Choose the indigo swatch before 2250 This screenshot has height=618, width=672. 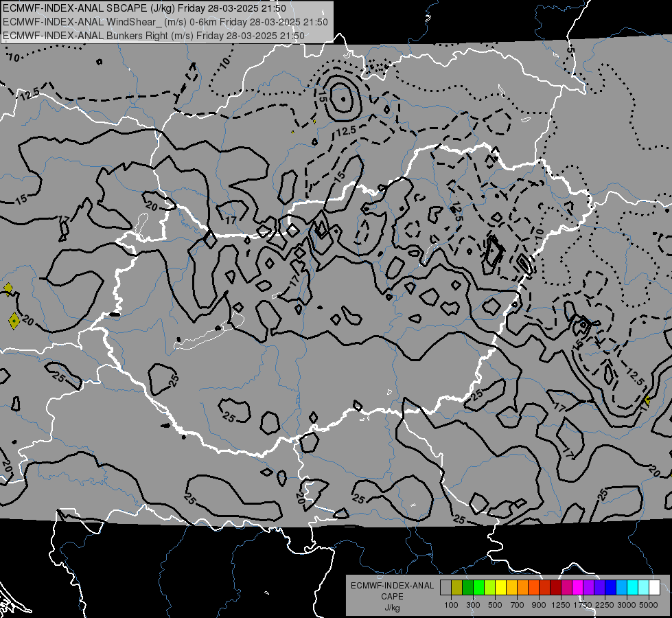tap(599, 588)
